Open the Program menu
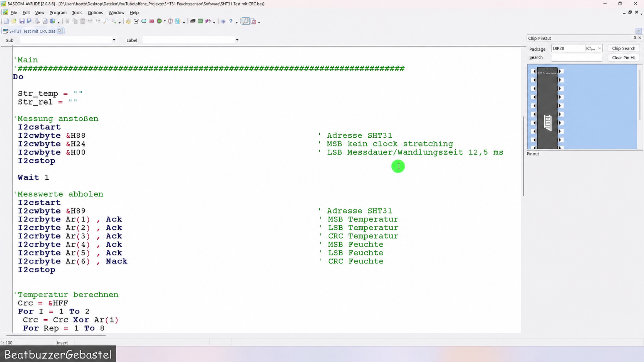The image size is (644, 362). click(58, 13)
